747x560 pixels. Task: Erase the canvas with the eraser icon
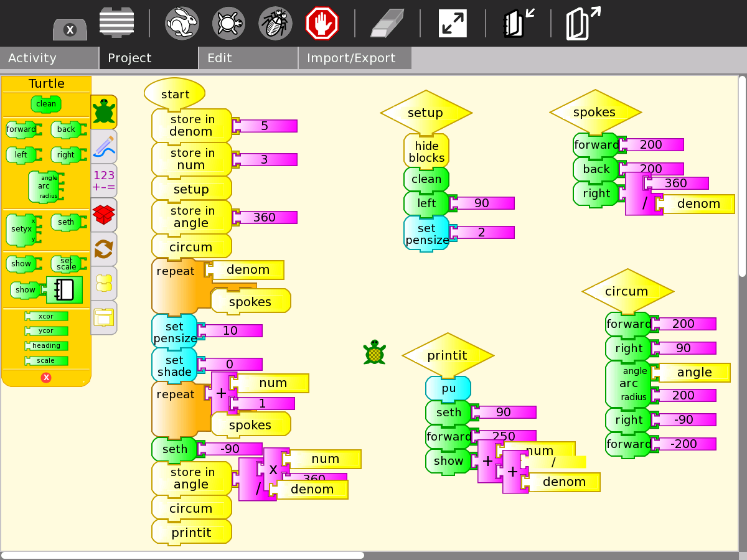(x=387, y=24)
